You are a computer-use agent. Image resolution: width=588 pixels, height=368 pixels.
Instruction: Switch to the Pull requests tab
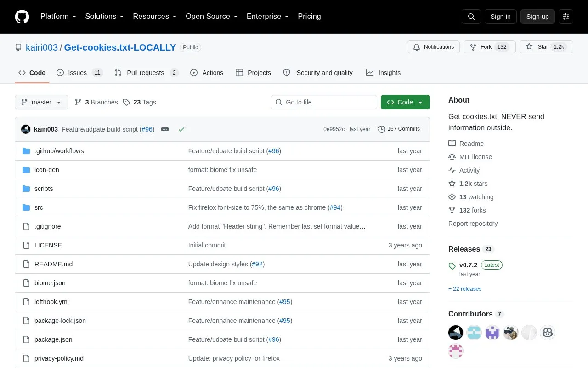pyautogui.click(x=147, y=73)
